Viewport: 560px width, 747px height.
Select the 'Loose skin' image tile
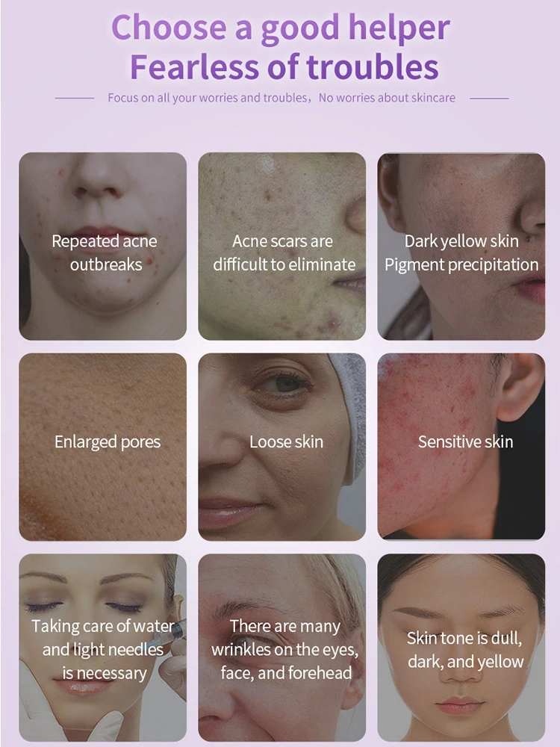click(x=282, y=447)
